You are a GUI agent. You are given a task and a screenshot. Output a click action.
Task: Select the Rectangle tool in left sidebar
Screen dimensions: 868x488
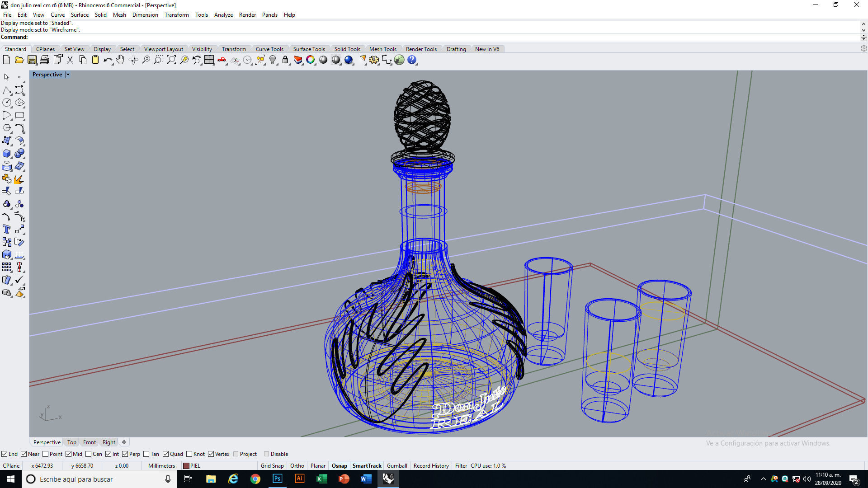tap(19, 115)
